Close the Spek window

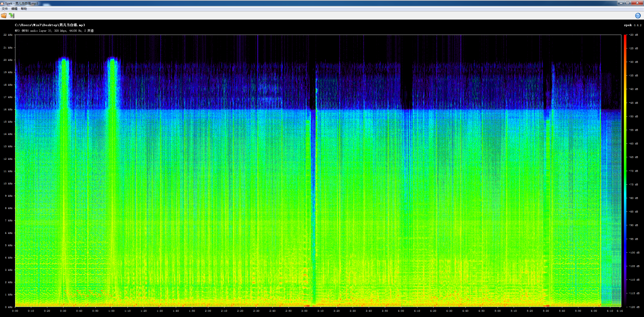pos(637,3)
